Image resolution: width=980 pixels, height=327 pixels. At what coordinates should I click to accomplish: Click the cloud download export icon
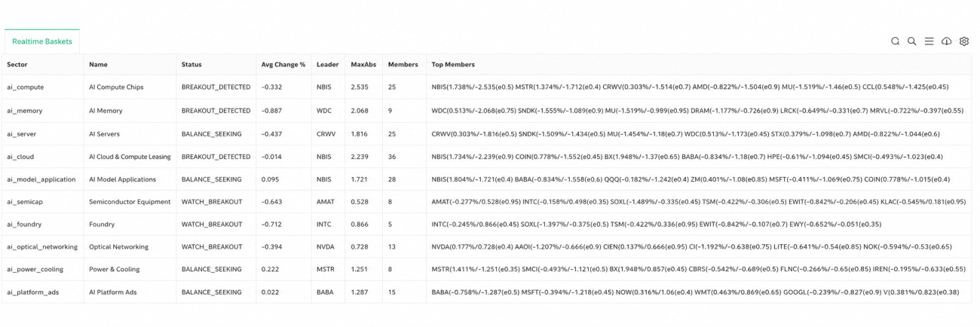(x=947, y=41)
